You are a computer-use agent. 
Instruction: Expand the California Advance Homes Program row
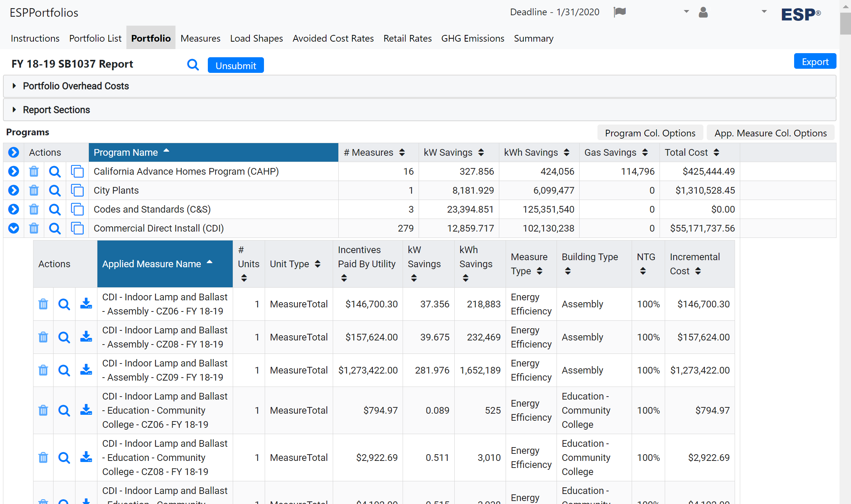tap(13, 171)
